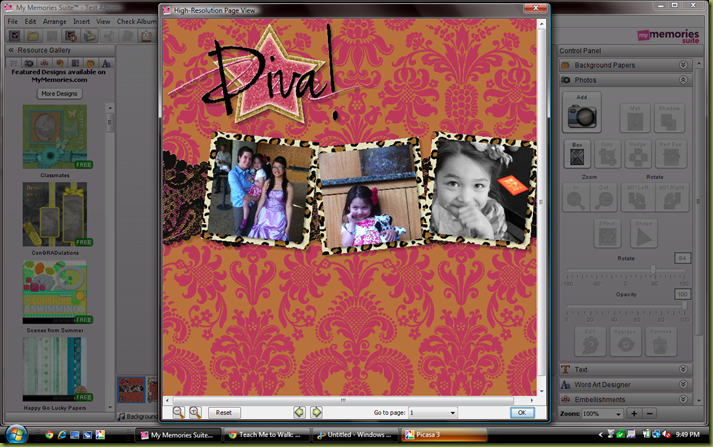Click the More Designs button
713x447 pixels.
[59, 94]
